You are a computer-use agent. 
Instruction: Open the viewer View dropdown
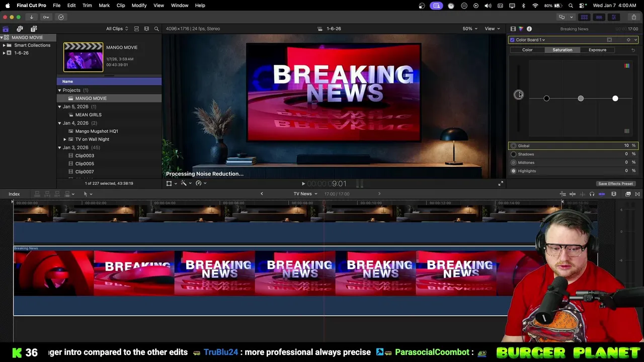(492, 29)
